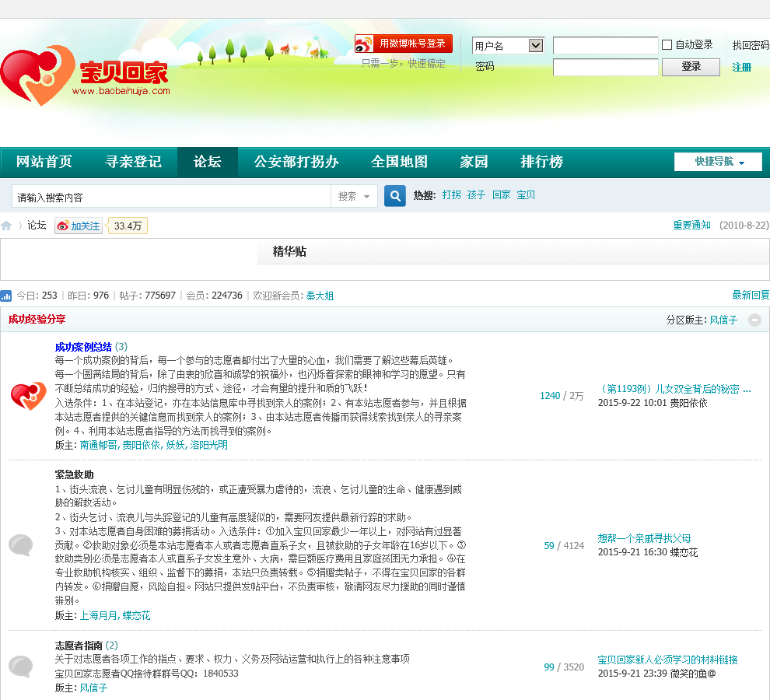Click the gray bubble icon beside 紧急救助
This screenshot has height=700, width=770.
[x=21, y=544]
